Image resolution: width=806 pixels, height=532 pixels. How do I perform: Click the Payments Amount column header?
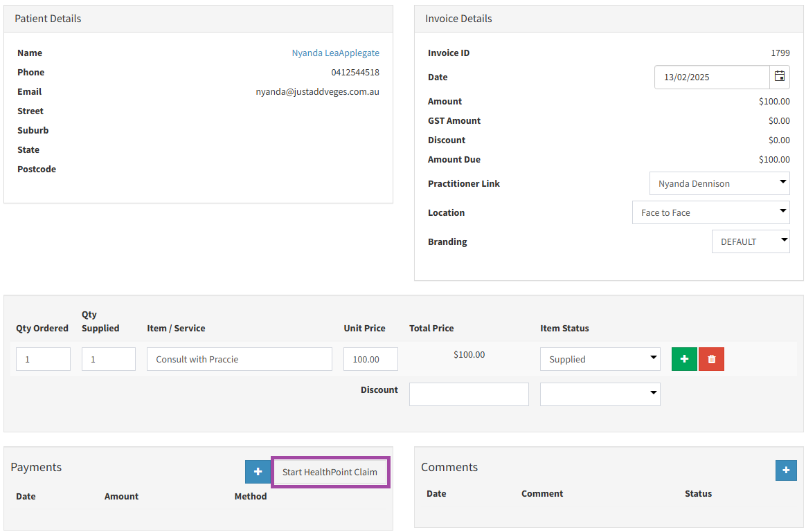click(x=121, y=496)
